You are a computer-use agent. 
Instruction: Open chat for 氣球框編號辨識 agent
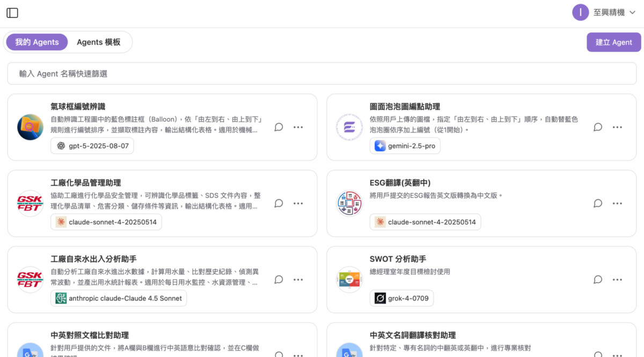click(x=279, y=127)
